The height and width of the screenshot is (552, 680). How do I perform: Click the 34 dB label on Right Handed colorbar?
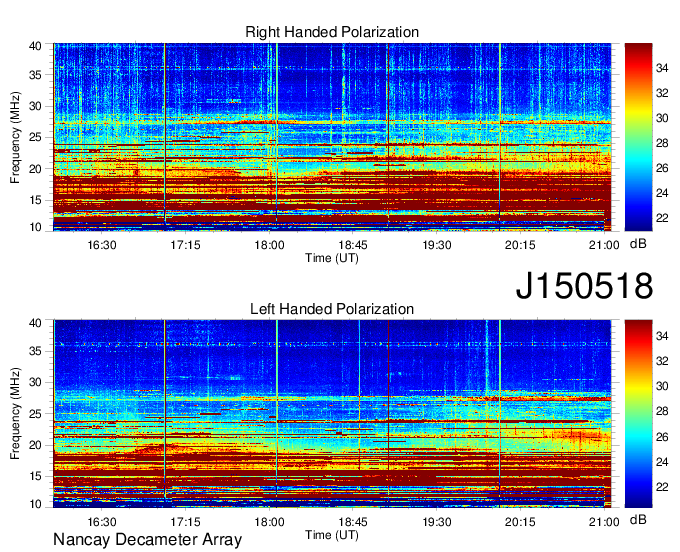[662, 68]
